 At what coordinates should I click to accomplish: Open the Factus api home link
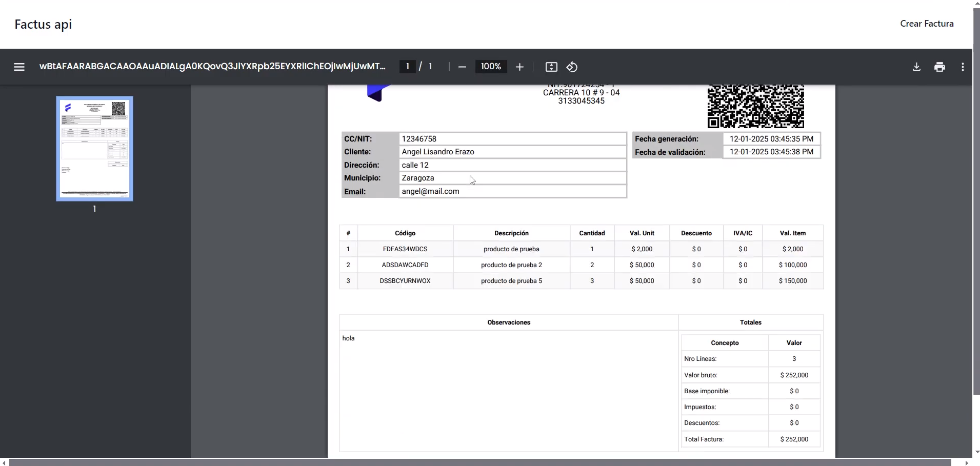point(43,24)
